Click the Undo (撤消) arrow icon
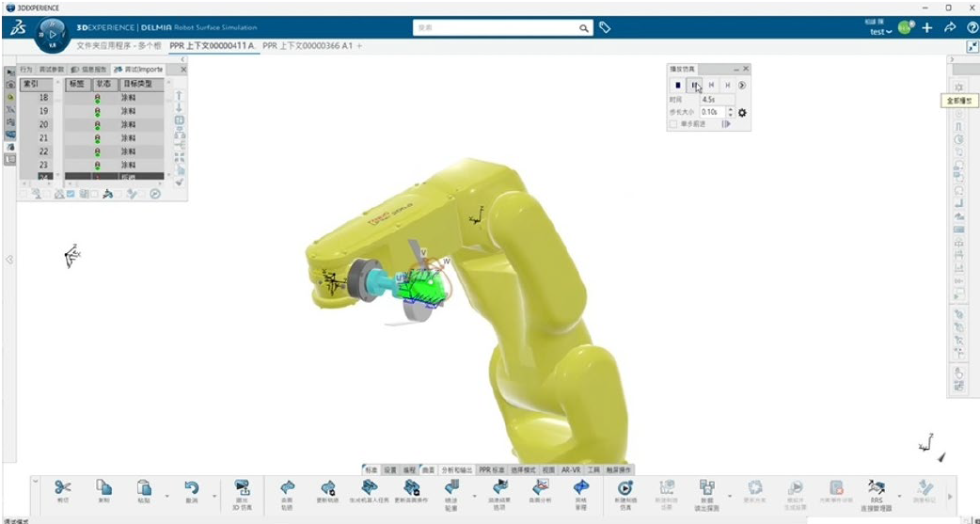Image resolution: width=980 pixels, height=524 pixels. [x=191, y=487]
